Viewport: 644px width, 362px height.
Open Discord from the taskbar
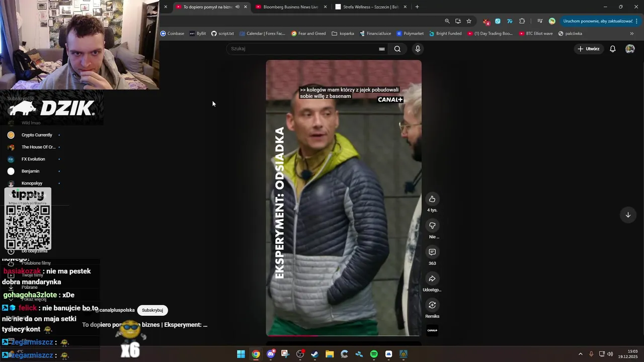271,354
